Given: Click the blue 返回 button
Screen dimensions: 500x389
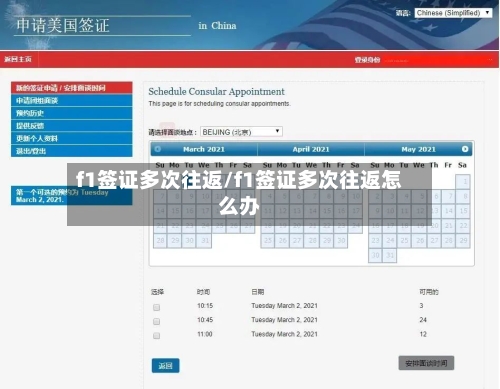Looking at the screenshot, I should [165, 366].
